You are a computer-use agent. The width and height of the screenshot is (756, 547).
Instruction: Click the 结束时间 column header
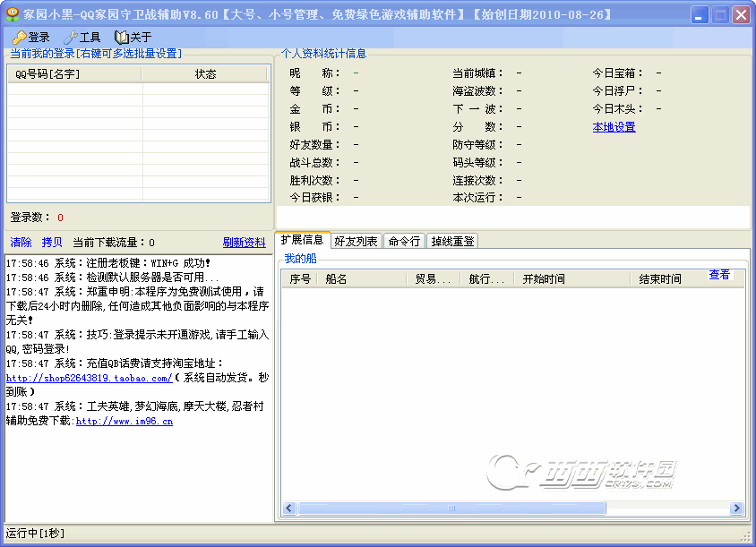point(688,279)
